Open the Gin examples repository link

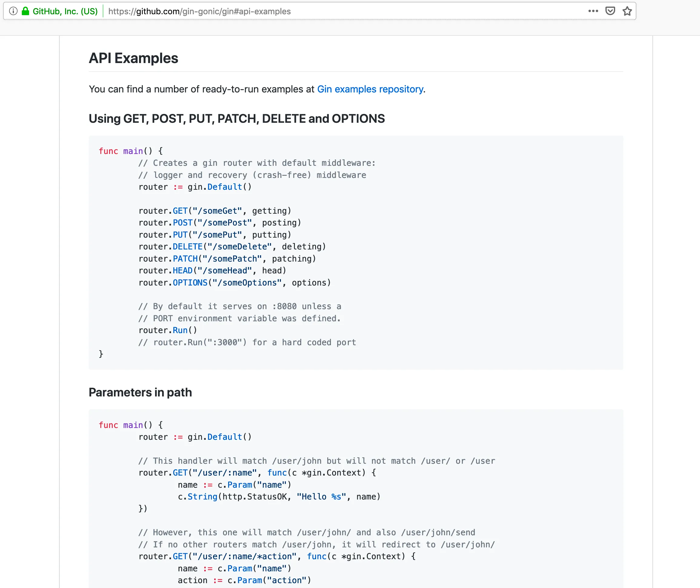pyautogui.click(x=370, y=89)
